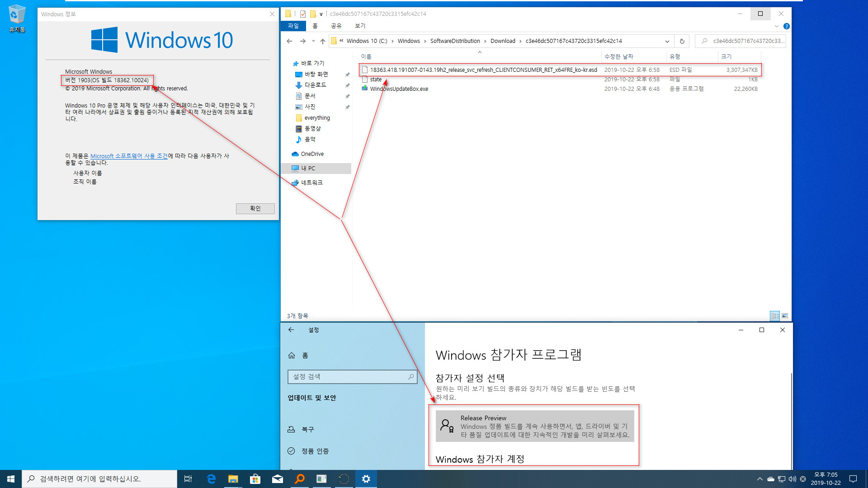
Task: Close the Windows 정보 dialog
Action: click(272, 14)
